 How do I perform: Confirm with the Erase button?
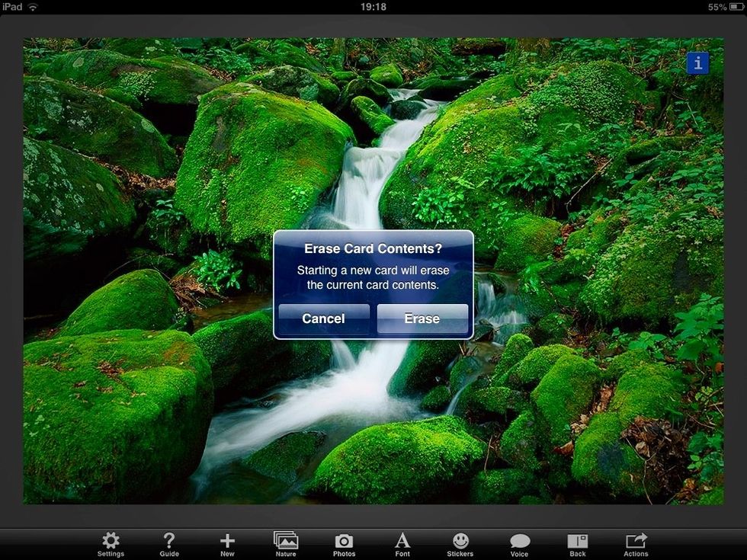[422, 318]
